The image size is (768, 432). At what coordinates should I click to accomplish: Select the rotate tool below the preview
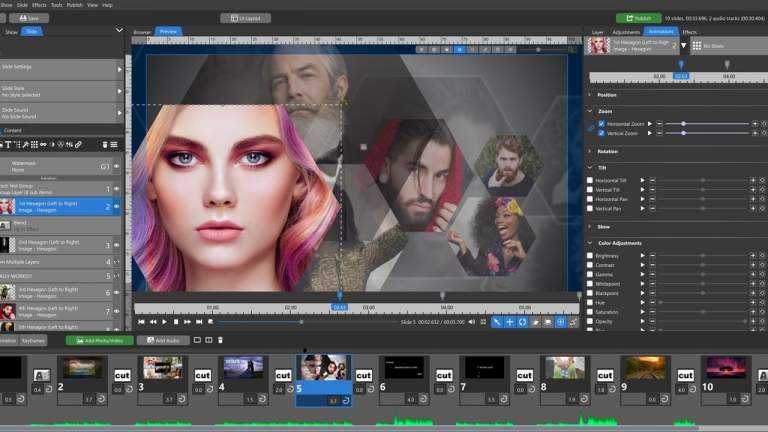[x=523, y=322]
